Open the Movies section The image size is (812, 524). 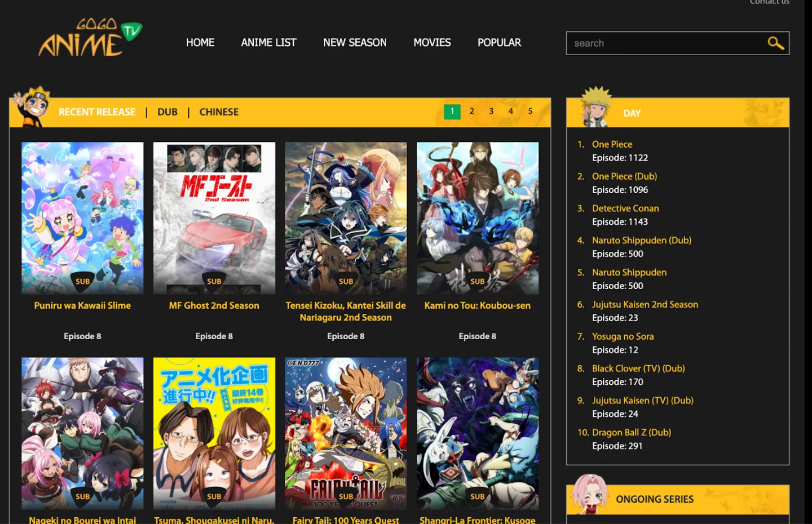[x=432, y=43]
